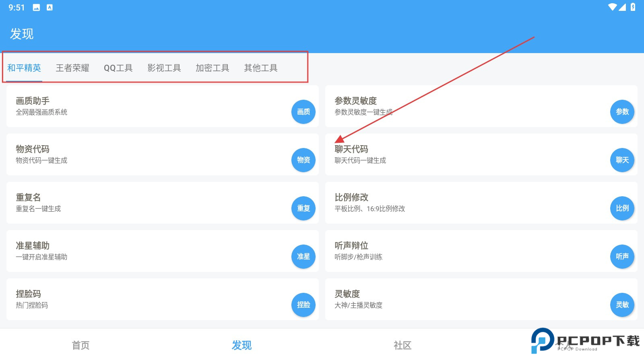The image size is (644, 362).
Task: Tap the 画质助手 card titled 全网最强画质系统
Action: (x=141, y=106)
